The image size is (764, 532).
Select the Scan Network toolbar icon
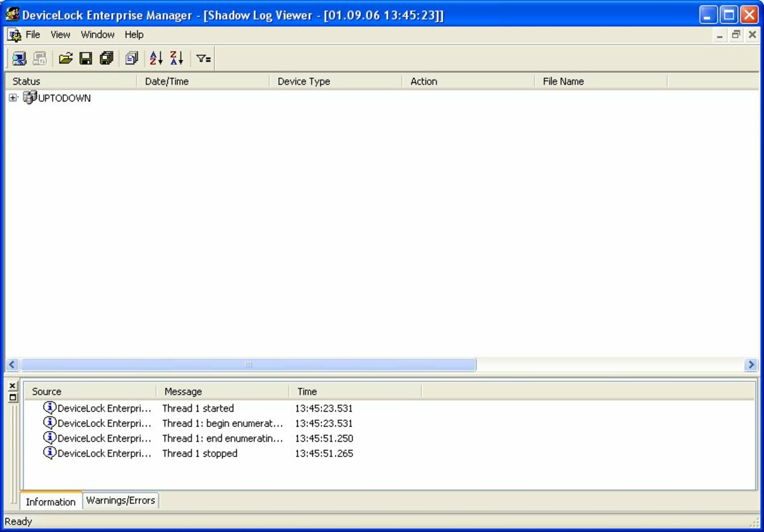click(19, 58)
